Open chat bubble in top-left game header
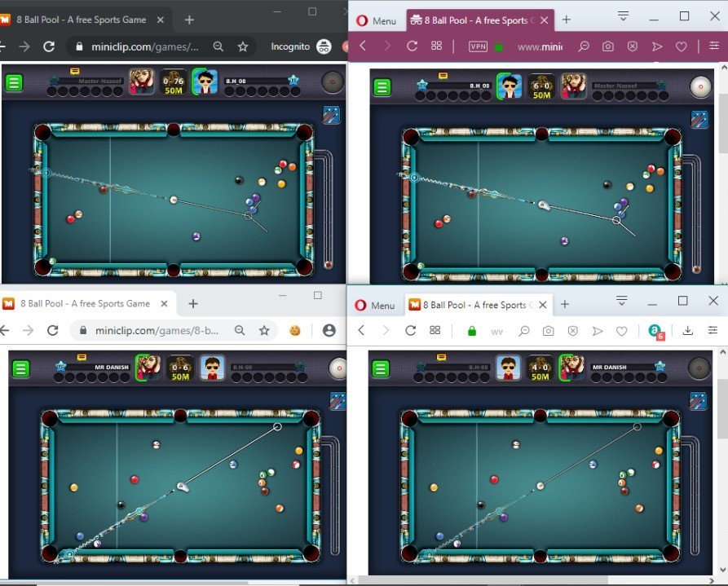Image resolution: width=728 pixels, height=586 pixels. click(74, 71)
